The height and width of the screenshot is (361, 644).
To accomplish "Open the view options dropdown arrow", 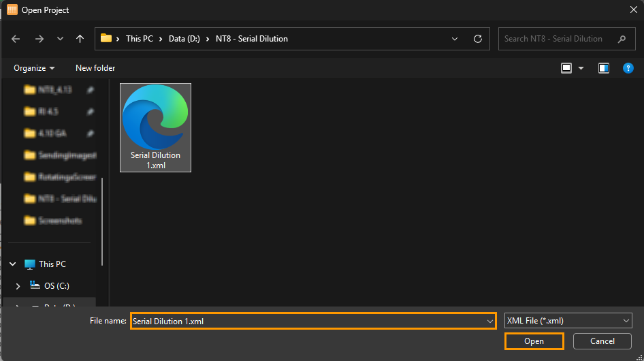I will tap(581, 68).
